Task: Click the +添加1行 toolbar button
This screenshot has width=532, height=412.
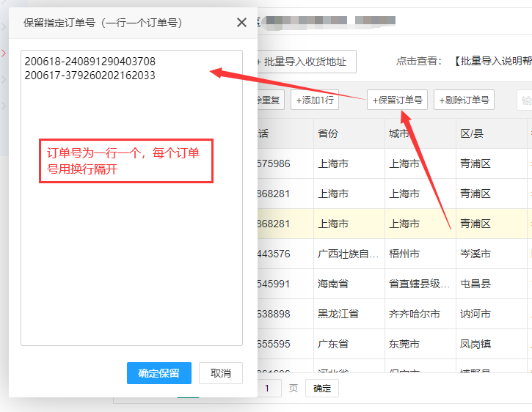Action: tap(315, 100)
